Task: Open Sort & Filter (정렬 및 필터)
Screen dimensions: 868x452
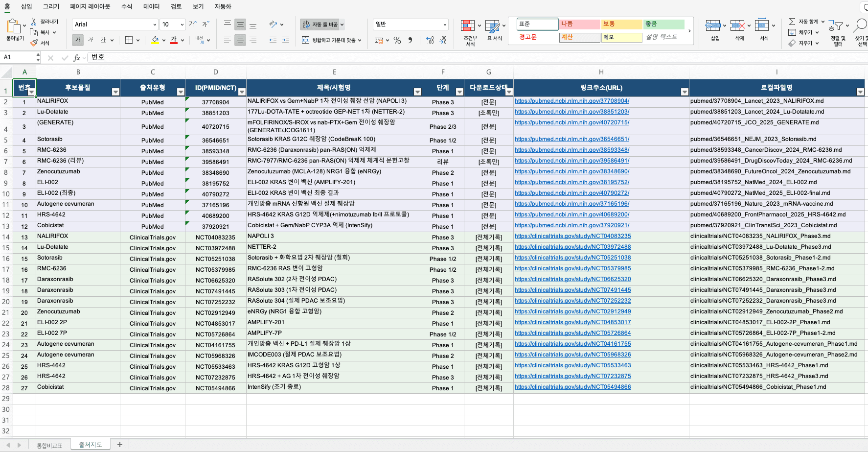Action: [838, 32]
